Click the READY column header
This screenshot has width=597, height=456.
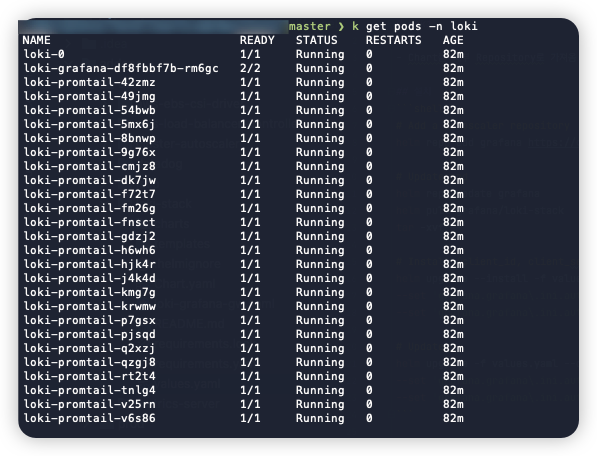point(257,40)
